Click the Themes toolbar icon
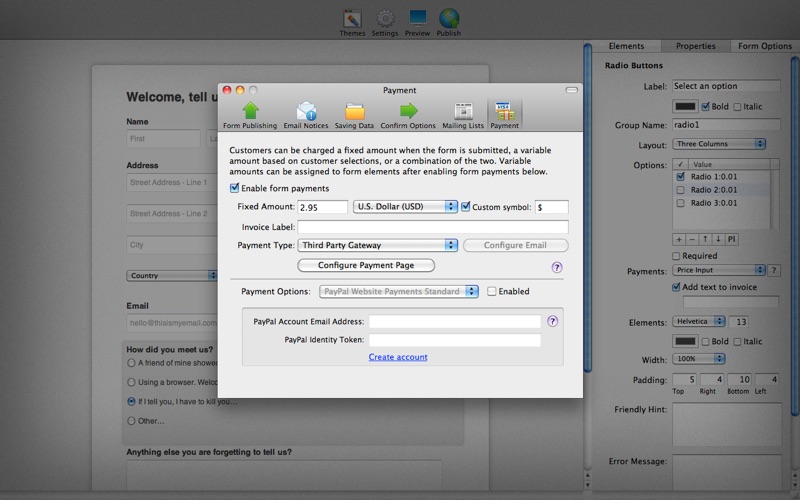 (x=352, y=22)
